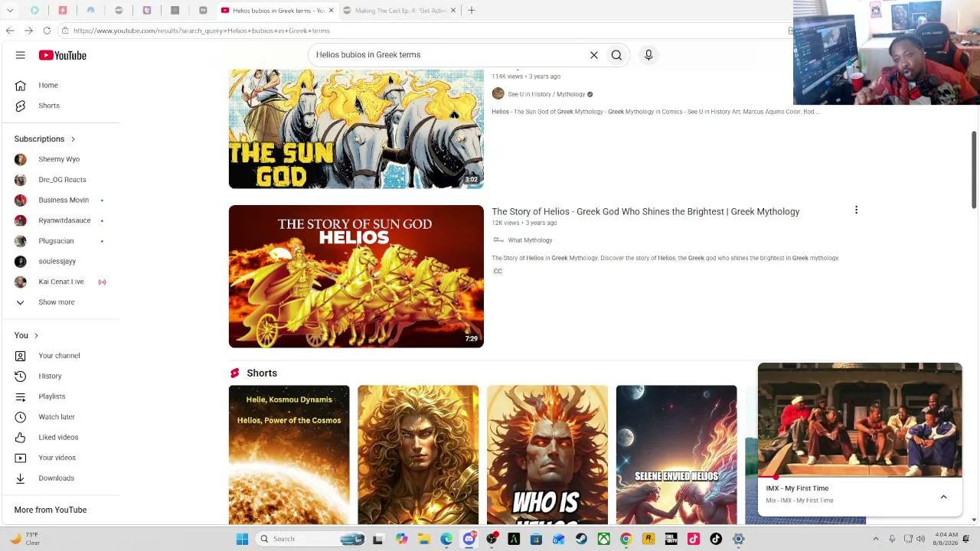Open the Selene Envied Helios short
Screen dimensions: 980x551
point(677,455)
